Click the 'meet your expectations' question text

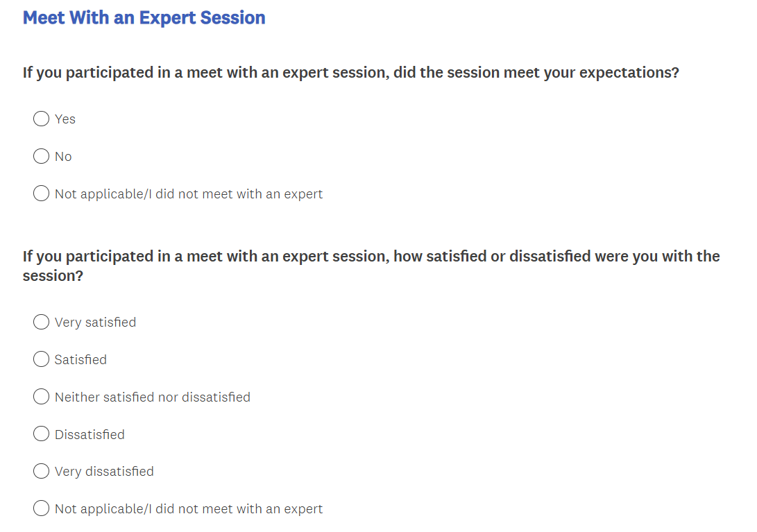click(350, 73)
